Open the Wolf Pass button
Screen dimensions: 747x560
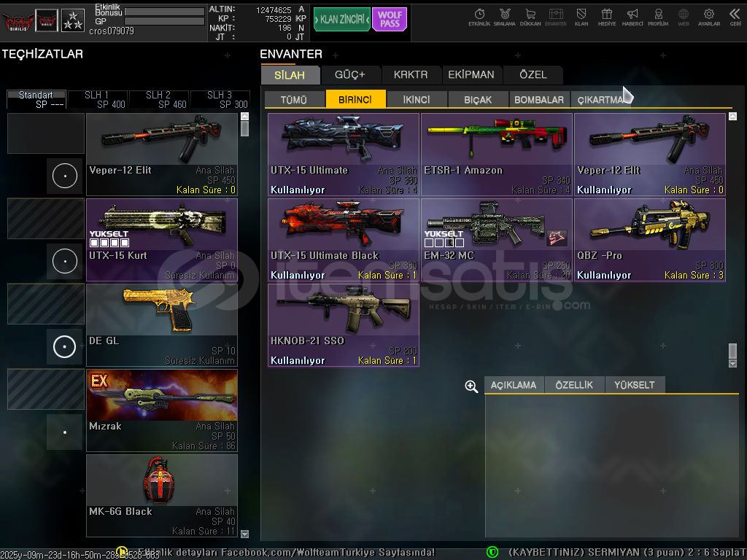[390, 20]
